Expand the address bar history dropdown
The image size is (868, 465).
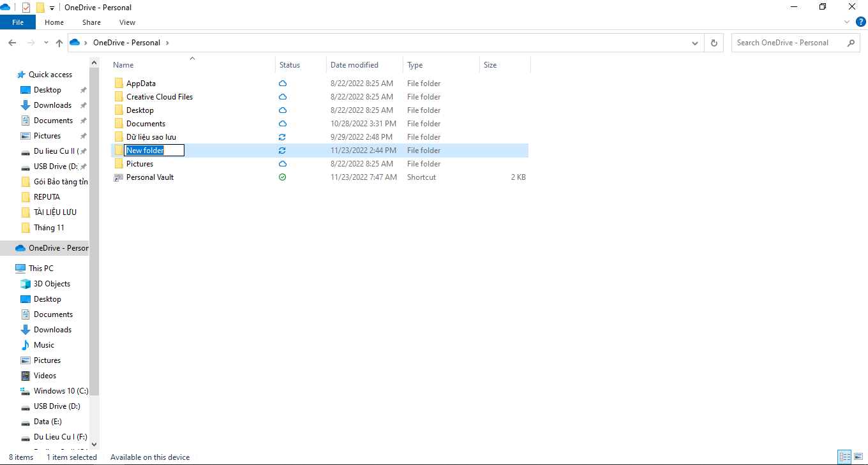click(696, 43)
